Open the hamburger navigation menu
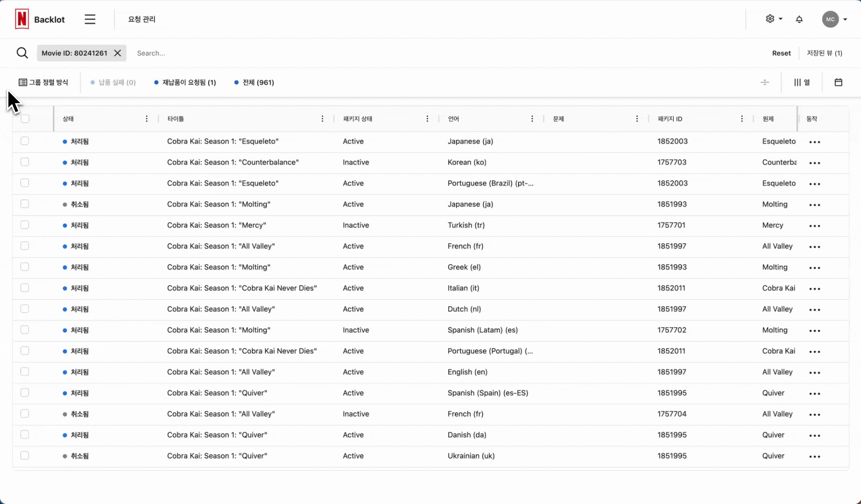This screenshot has height=504, width=861. [90, 19]
